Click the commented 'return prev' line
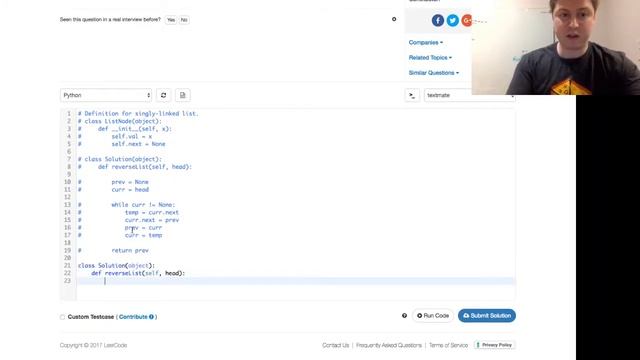The image size is (640, 360). pyautogui.click(x=130, y=251)
